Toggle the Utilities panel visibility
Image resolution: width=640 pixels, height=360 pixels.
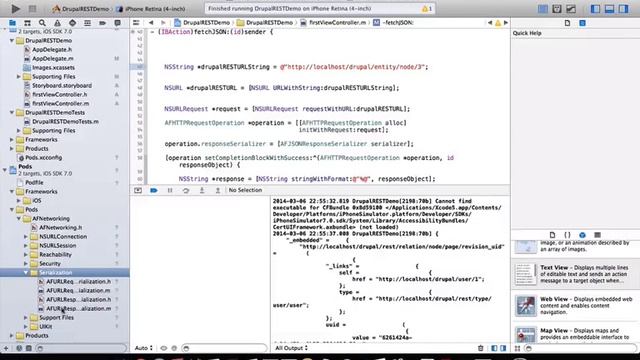(x=623, y=9)
